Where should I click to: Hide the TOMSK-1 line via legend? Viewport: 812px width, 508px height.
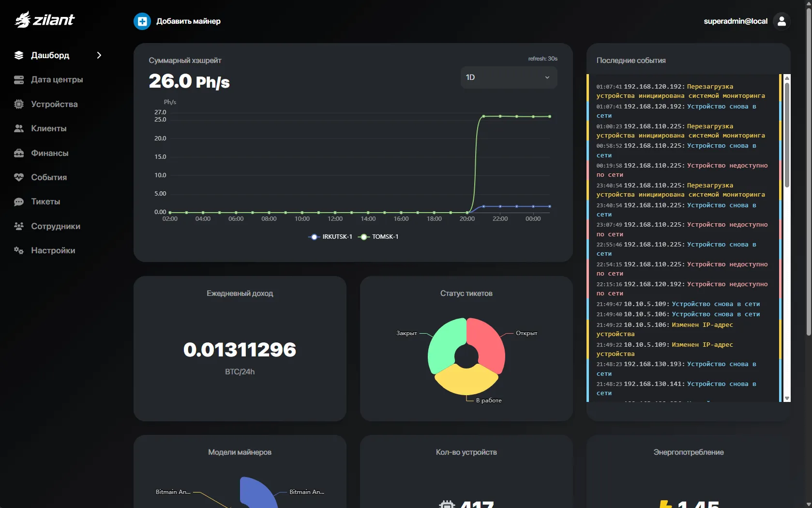379,236
